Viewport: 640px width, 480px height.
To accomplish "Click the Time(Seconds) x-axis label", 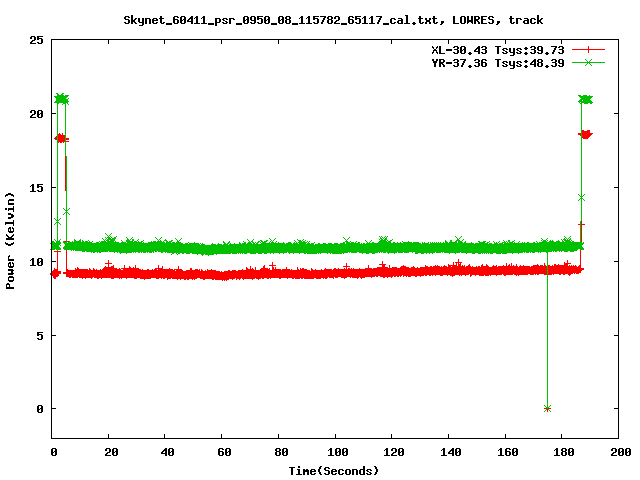I will [x=333, y=471].
